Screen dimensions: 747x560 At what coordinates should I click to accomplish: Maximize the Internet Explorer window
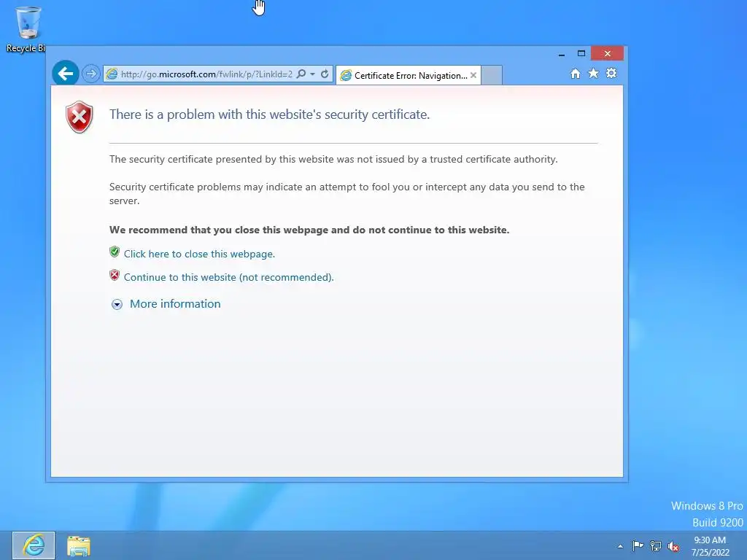(x=581, y=53)
